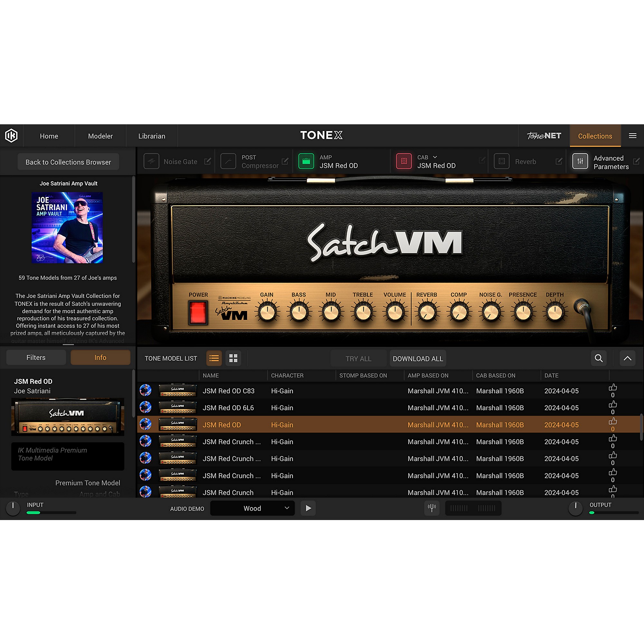Open Advanced Parameters edit icon
This screenshot has width=644, height=644.
(636, 161)
